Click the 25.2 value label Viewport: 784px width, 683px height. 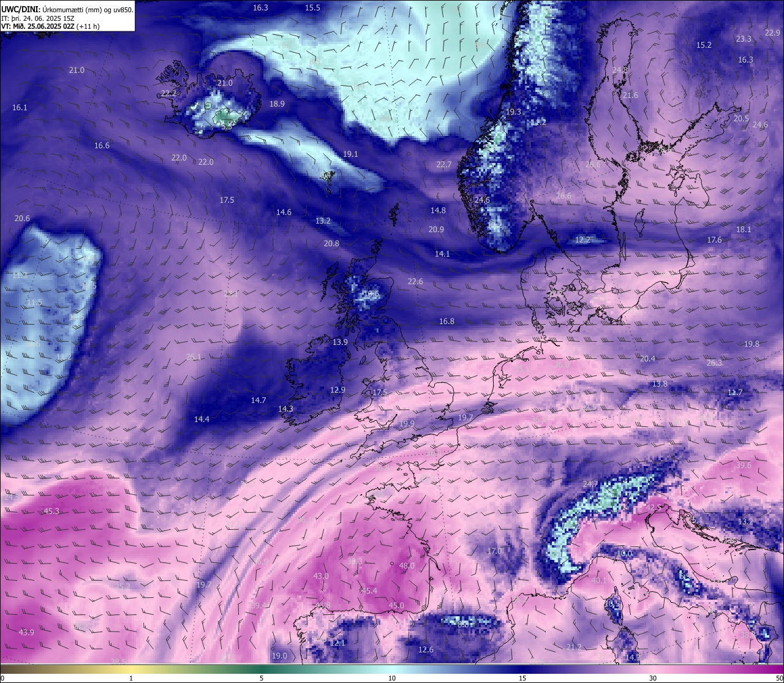click(x=123, y=586)
